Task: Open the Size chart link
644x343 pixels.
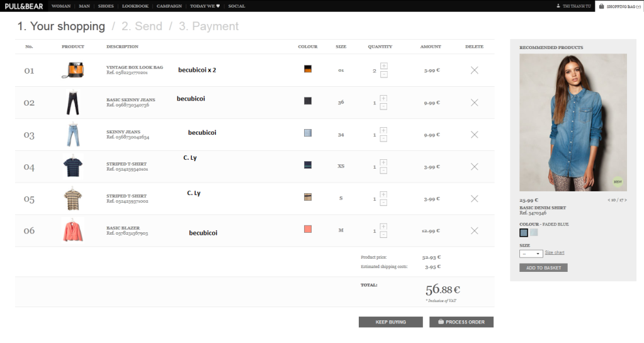Action: tap(555, 253)
